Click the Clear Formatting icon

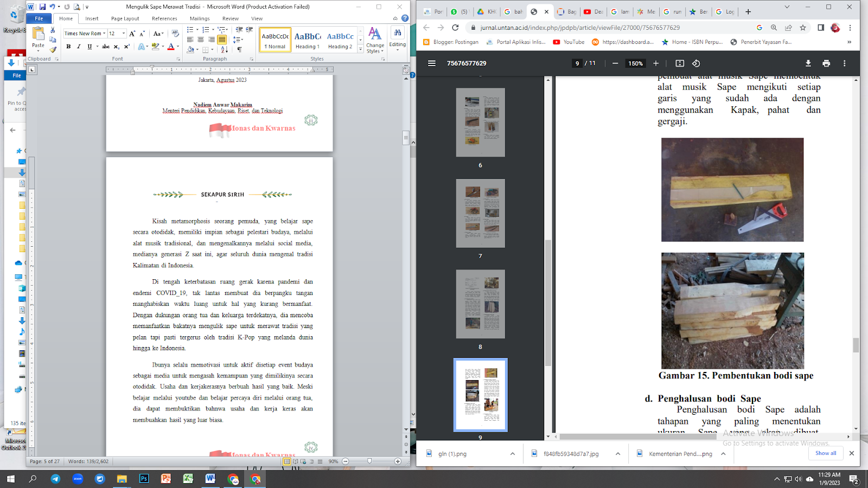175,34
